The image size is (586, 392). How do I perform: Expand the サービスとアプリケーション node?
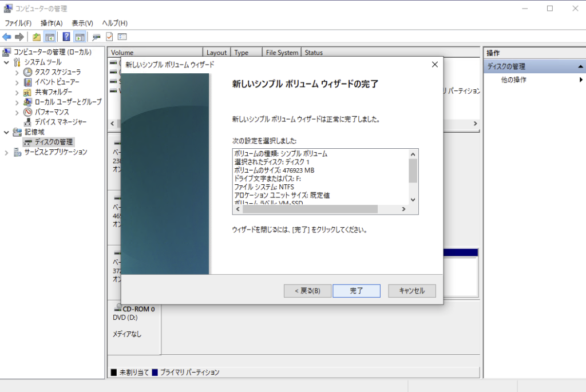(7, 152)
